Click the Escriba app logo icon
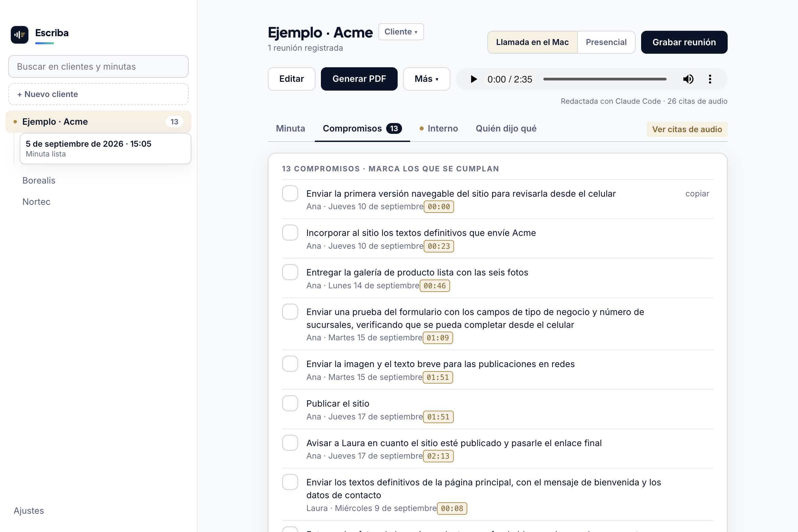Viewport: 798px width, 532px height. [x=20, y=34]
